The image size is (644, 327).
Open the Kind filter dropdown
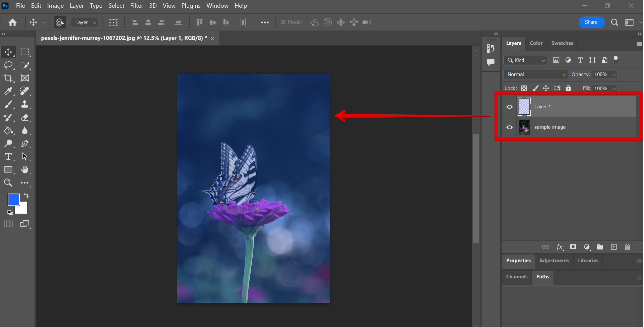525,60
